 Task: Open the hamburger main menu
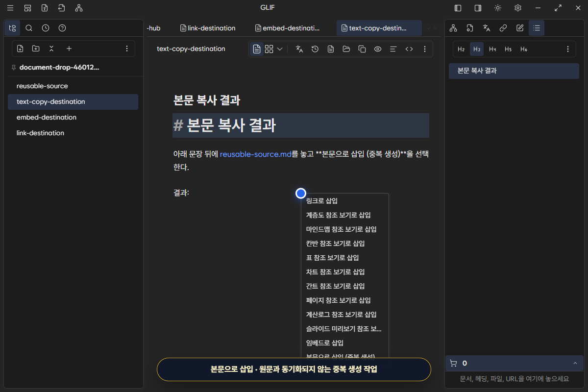(10, 8)
